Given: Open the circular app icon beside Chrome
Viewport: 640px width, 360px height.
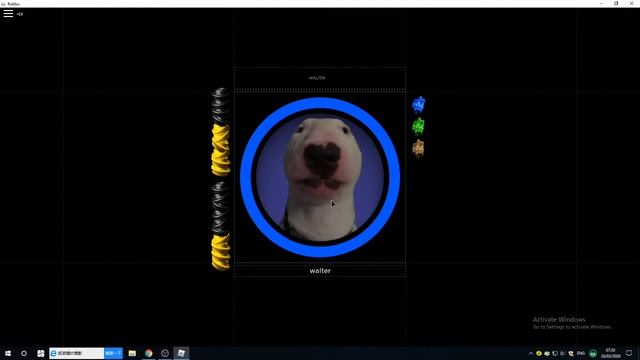Looking at the screenshot, I should [x=165, y=353].
